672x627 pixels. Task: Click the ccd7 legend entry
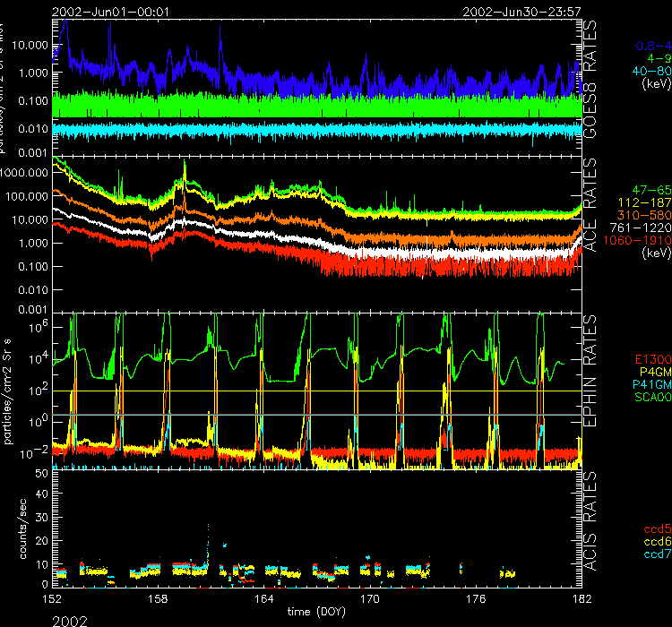(x=658, y=554)
